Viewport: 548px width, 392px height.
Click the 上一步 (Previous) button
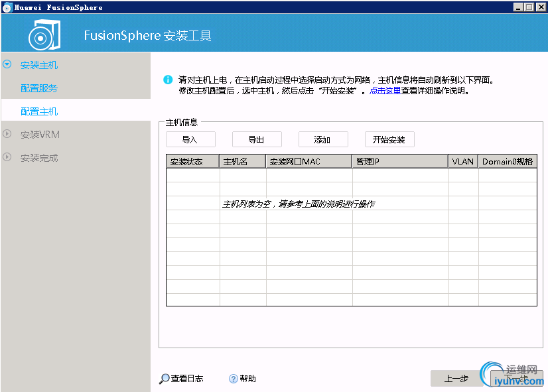click(x=456, y=378)
